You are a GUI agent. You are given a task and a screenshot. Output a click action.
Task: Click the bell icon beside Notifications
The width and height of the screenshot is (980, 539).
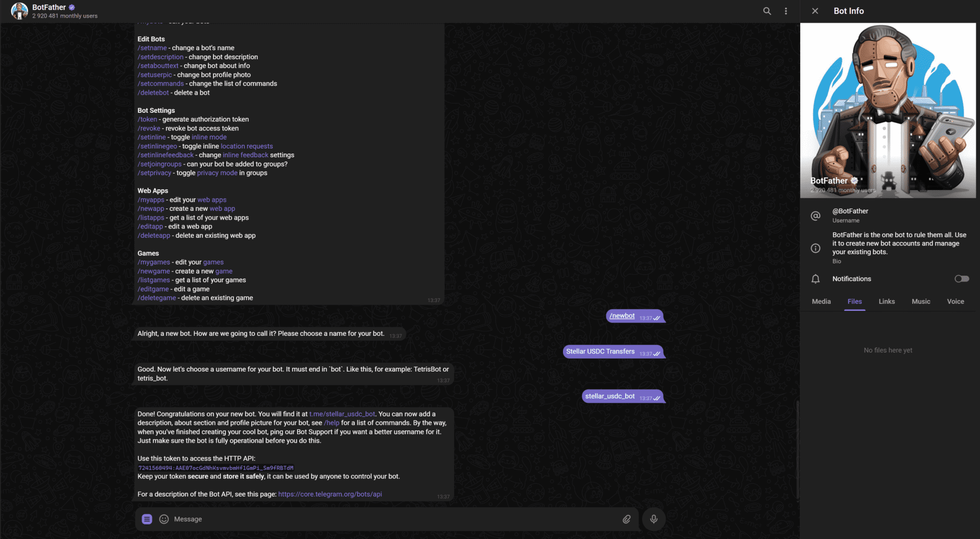(815, 279)
